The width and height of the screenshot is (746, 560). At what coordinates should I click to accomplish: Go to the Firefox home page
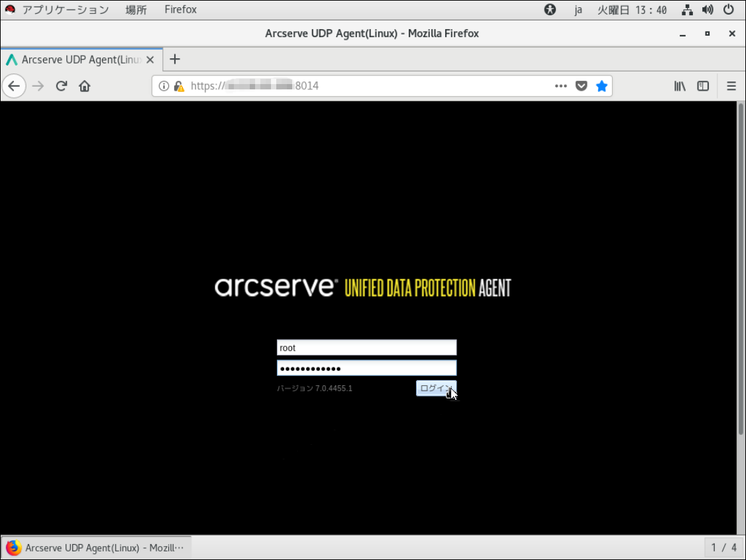click(x=85, y=86)
